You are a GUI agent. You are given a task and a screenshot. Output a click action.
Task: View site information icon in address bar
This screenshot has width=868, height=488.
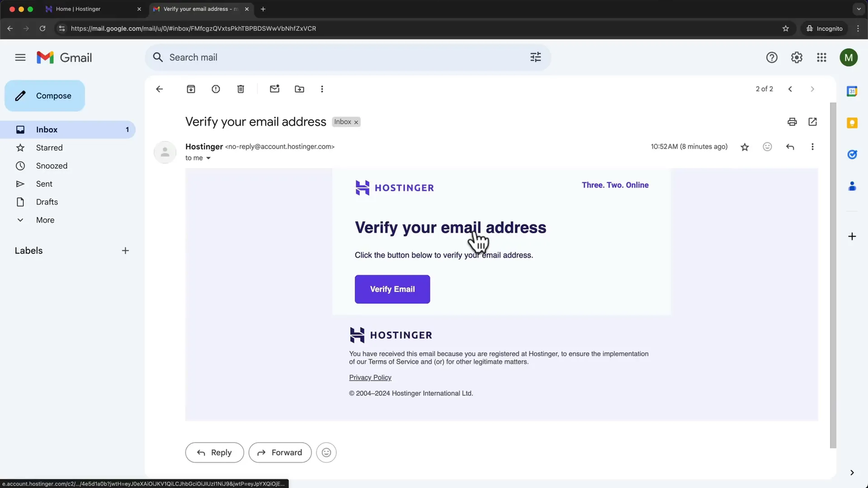pyautogui.click(x=62, y=29)
